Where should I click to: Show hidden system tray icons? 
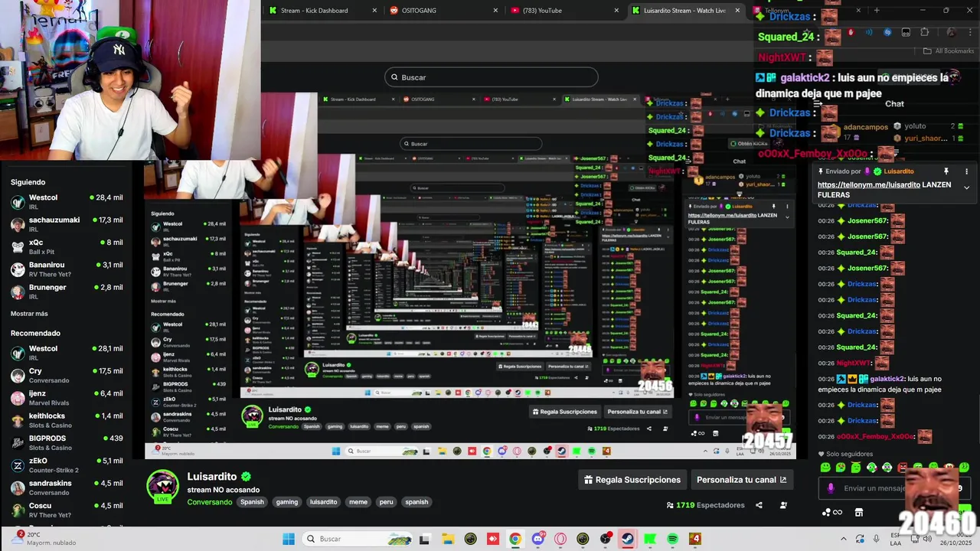coord(844,539)
